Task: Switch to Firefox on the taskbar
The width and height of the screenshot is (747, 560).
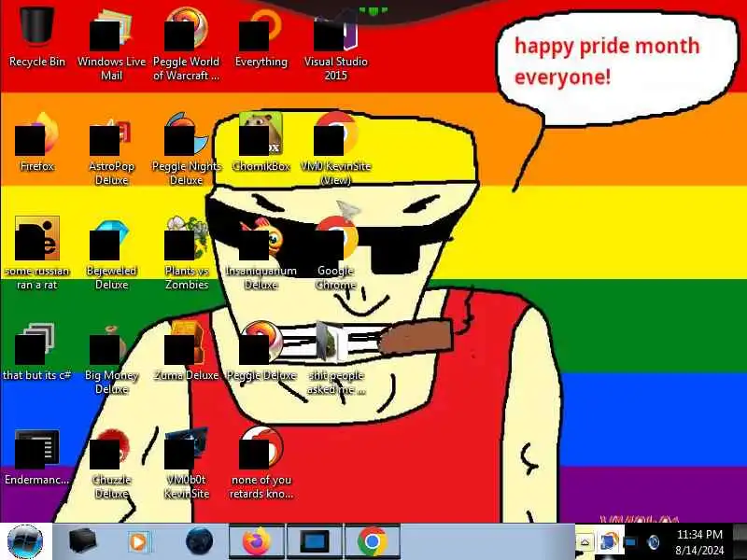Action: click(258, 542)
